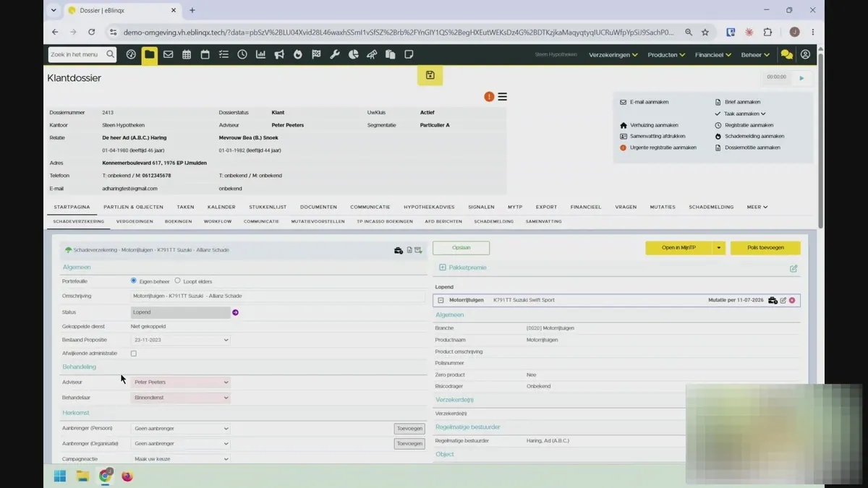Screen dimensions: 868x488
Task: Open the pie chart icon
Action: [354, 54]
